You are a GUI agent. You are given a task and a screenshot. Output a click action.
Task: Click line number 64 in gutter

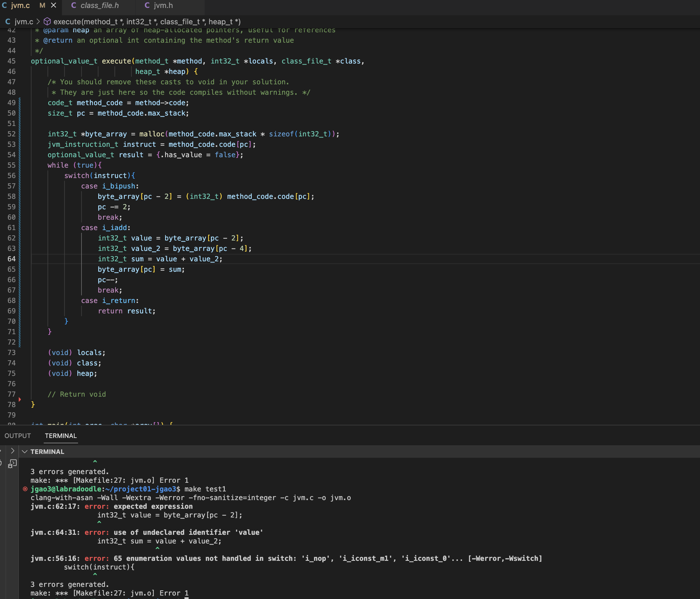pyautogui.click(x=11, y=259)
